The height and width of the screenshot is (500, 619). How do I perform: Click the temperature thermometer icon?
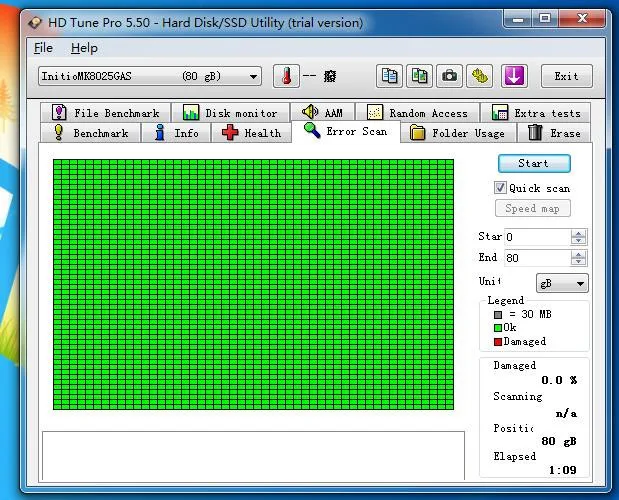pos(286,76)
